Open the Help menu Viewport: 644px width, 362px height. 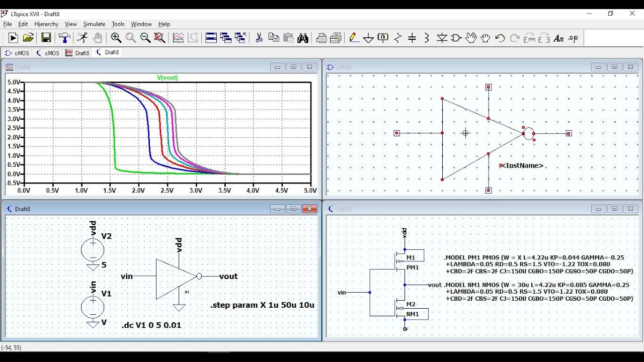point(164,24)
